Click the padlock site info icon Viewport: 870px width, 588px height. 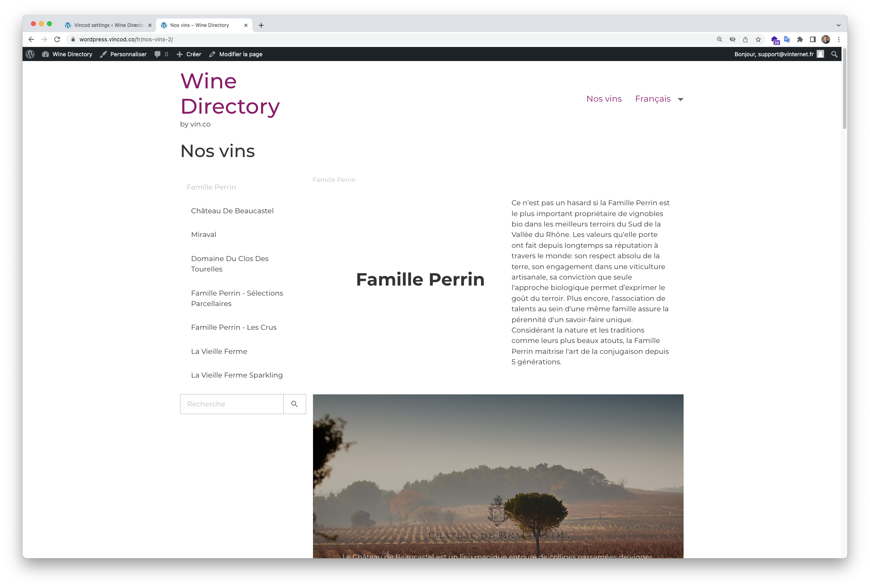[x=73, y=39]
